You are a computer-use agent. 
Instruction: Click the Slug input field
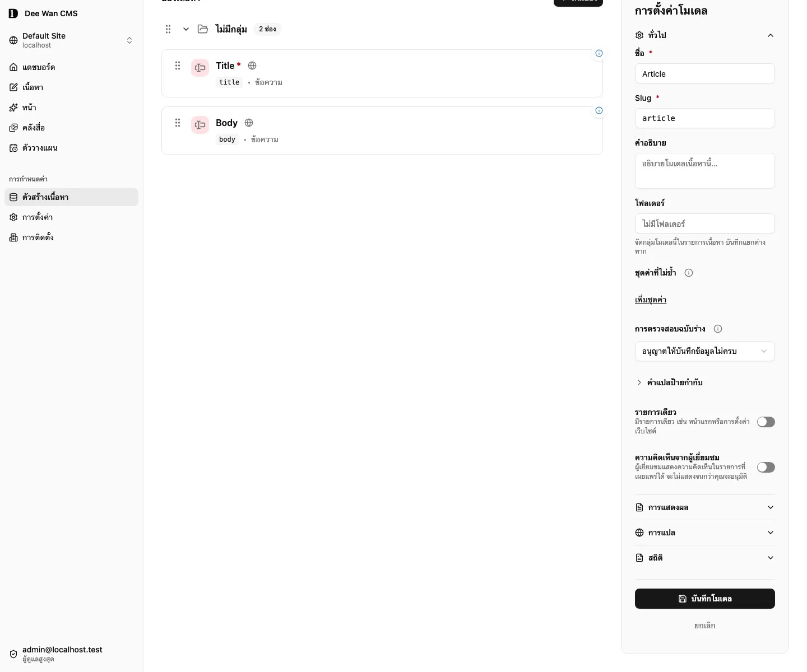coord(705,118)
